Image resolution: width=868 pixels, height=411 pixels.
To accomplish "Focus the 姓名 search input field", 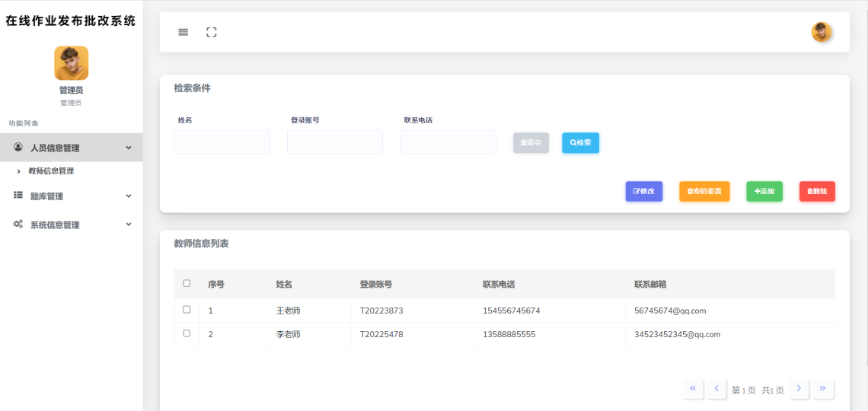I will tap(222, 142).
